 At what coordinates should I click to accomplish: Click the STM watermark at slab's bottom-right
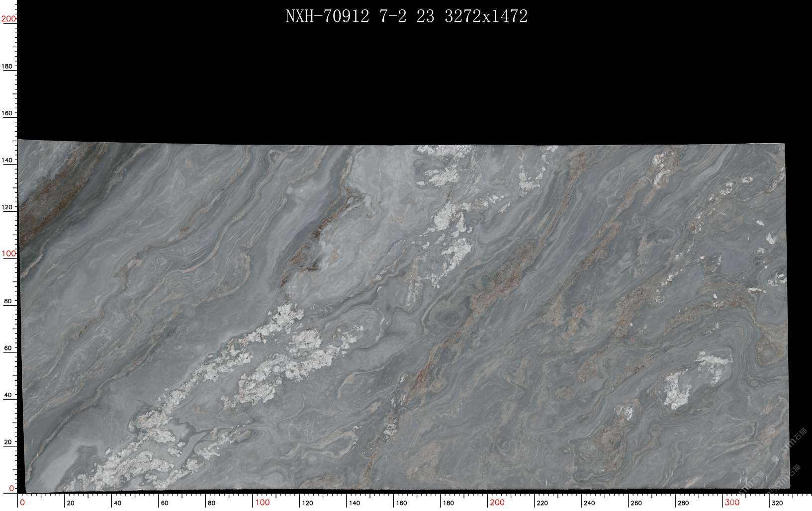point(785,478)
